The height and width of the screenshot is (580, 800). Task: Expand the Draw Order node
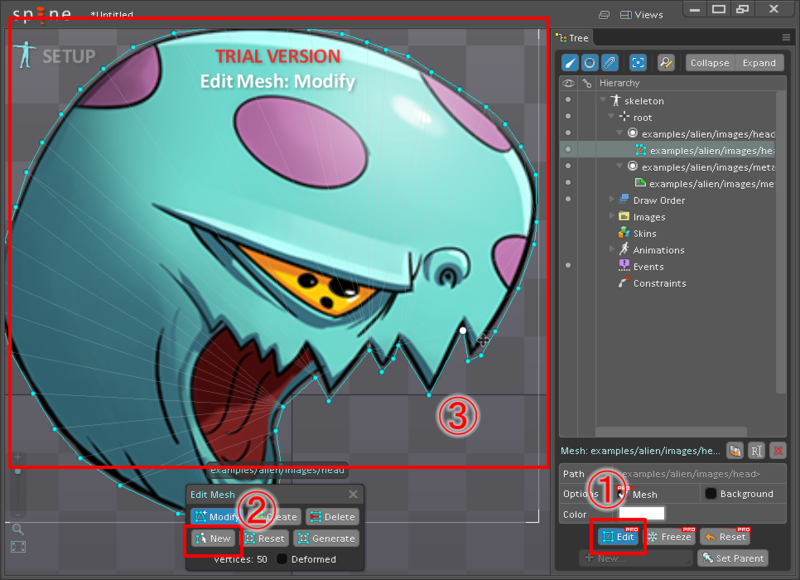tap(612, 199)
